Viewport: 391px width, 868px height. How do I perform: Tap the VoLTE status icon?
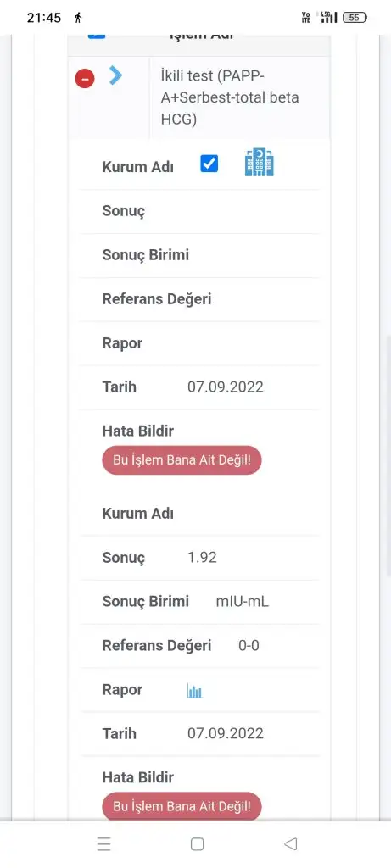[305, 18]
